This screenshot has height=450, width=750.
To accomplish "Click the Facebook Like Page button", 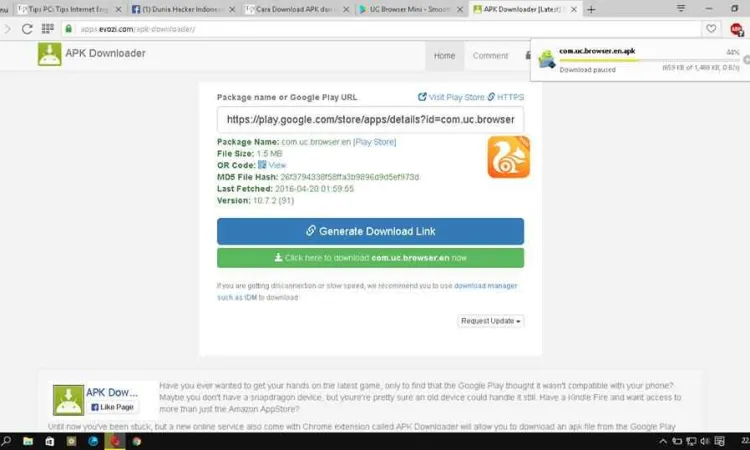I will (x=113, y=407).
